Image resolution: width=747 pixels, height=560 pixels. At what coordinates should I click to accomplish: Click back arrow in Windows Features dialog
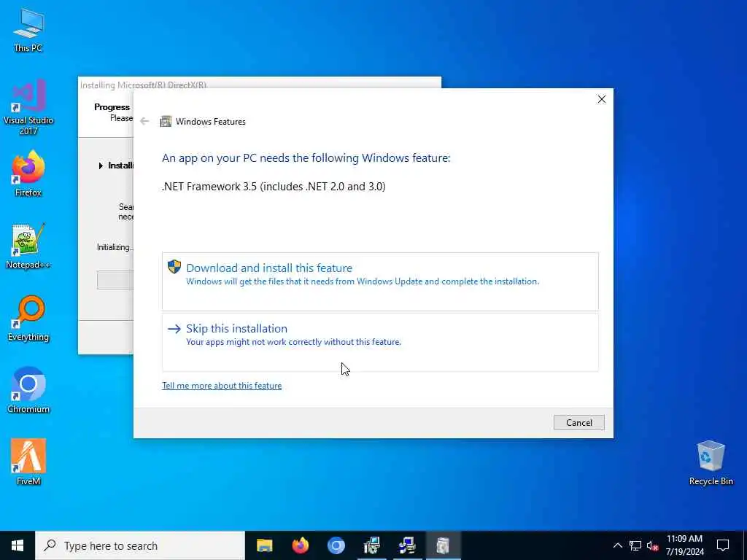[145, 122]
